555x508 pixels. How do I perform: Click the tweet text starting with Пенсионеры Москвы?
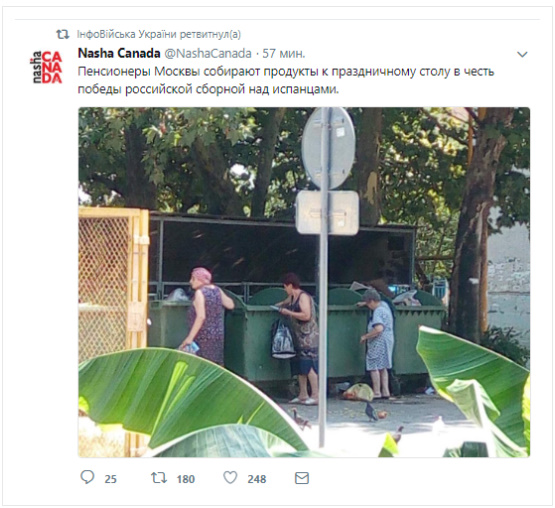[x=286, y=80]
